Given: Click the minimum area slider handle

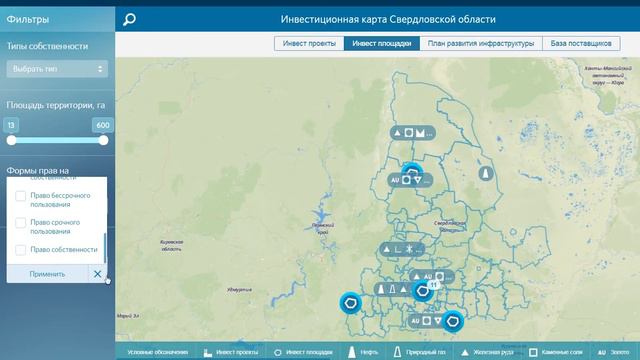Looking at the screenshot, I should pyautogui.click(x=11, y=140).
